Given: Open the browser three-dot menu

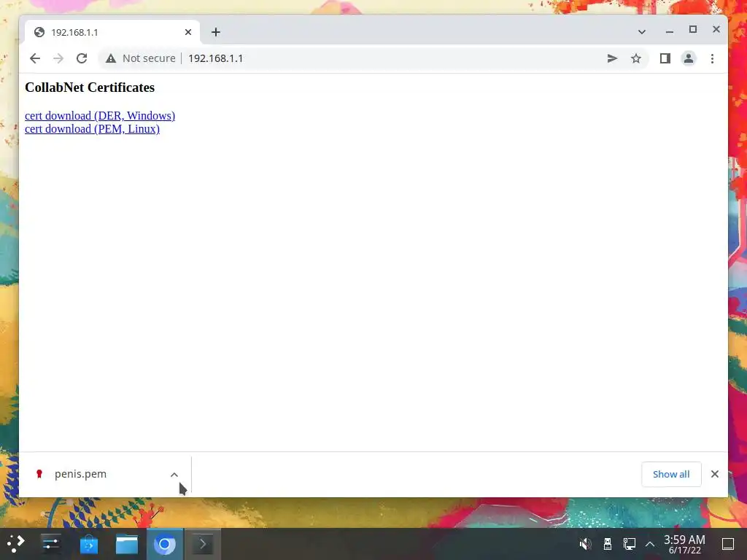Looking at the screenshot, I should [712, 58].
